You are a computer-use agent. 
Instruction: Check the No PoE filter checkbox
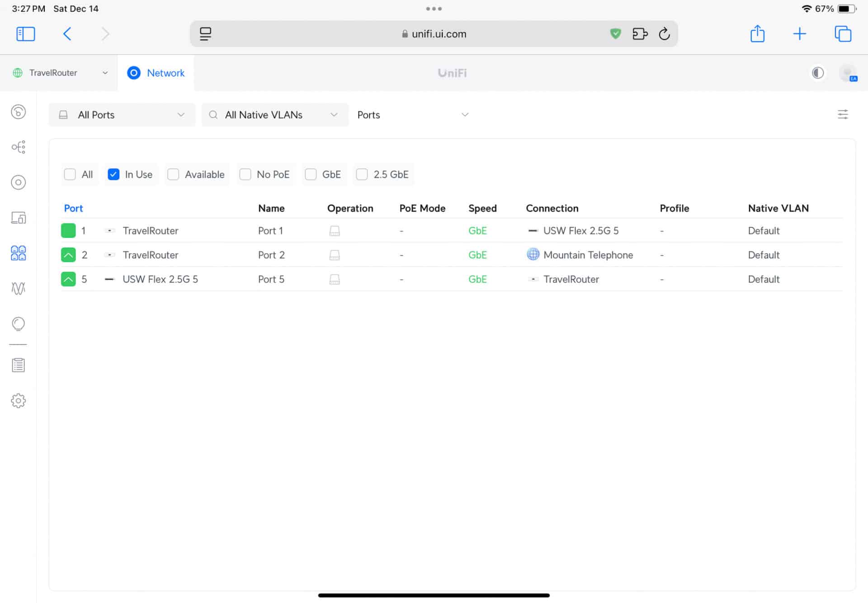point(245,174)
